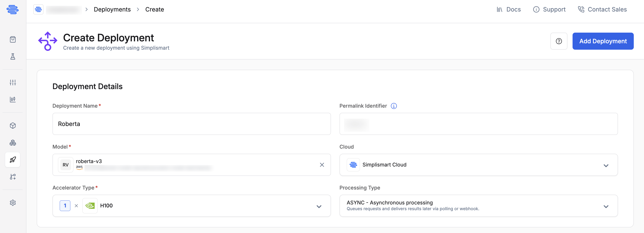
Task: Open the marketplace bag icon in the sidebar
Action: [13, 39]
